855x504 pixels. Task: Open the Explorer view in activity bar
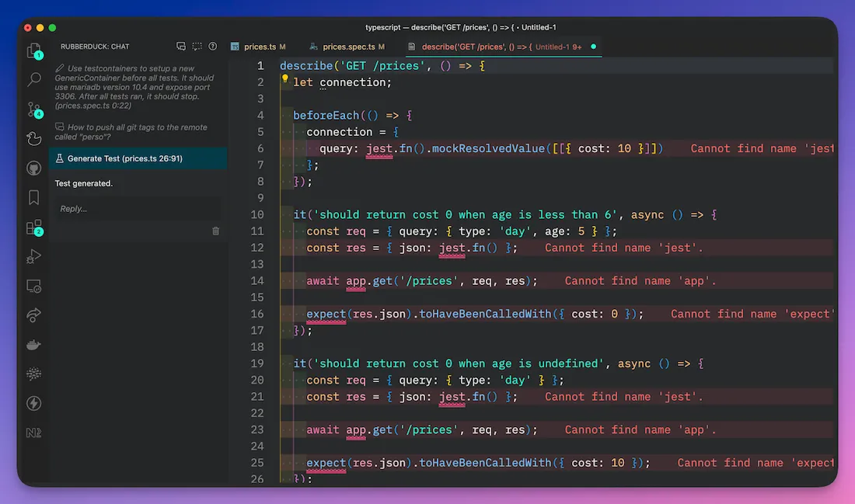33,50
